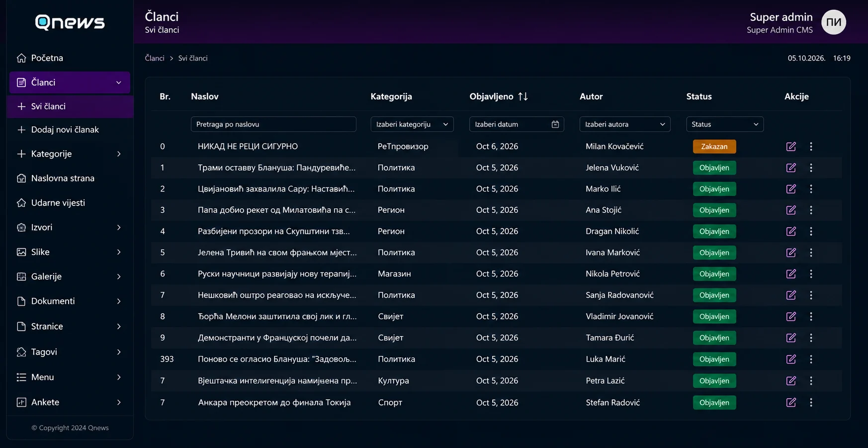Expand the Galerije sidebar section
The width and height of the screenshot is (868, 448).
pos(70,276)
